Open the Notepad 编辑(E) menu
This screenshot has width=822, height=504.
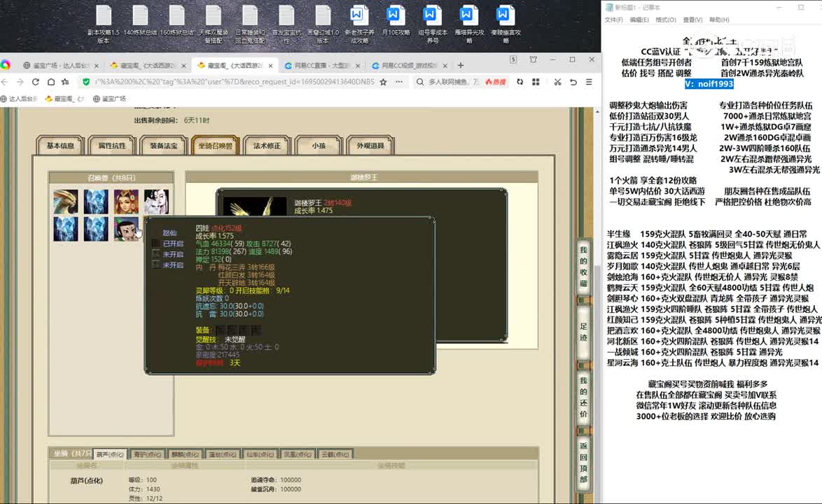(x=639, y=20)
